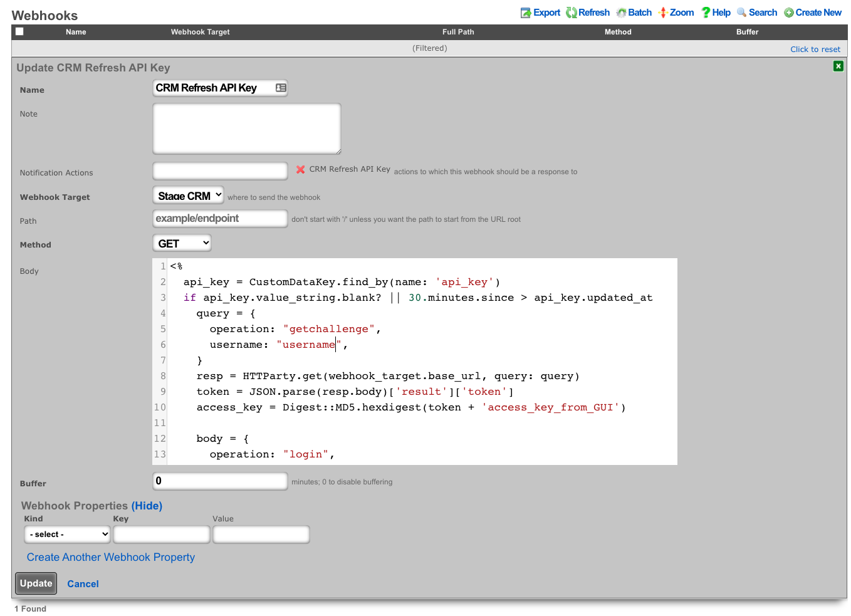Click the Path input field

[221, 218]
